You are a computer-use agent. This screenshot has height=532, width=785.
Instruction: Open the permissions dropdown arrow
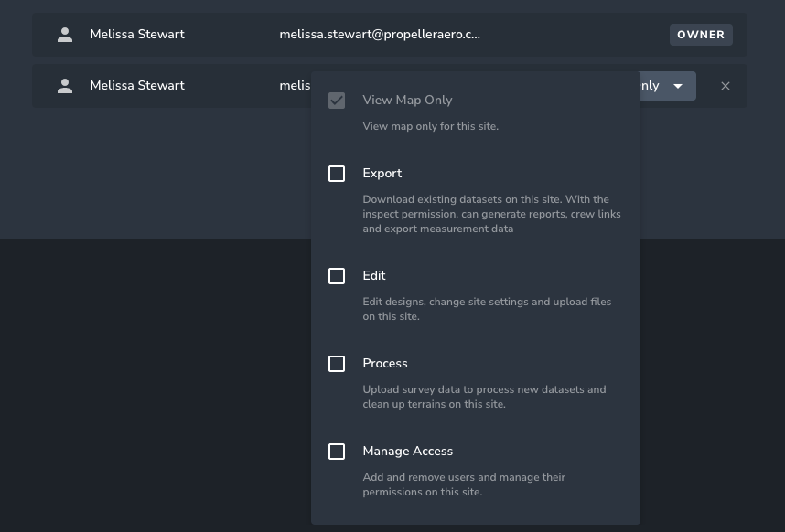point(678,86)
